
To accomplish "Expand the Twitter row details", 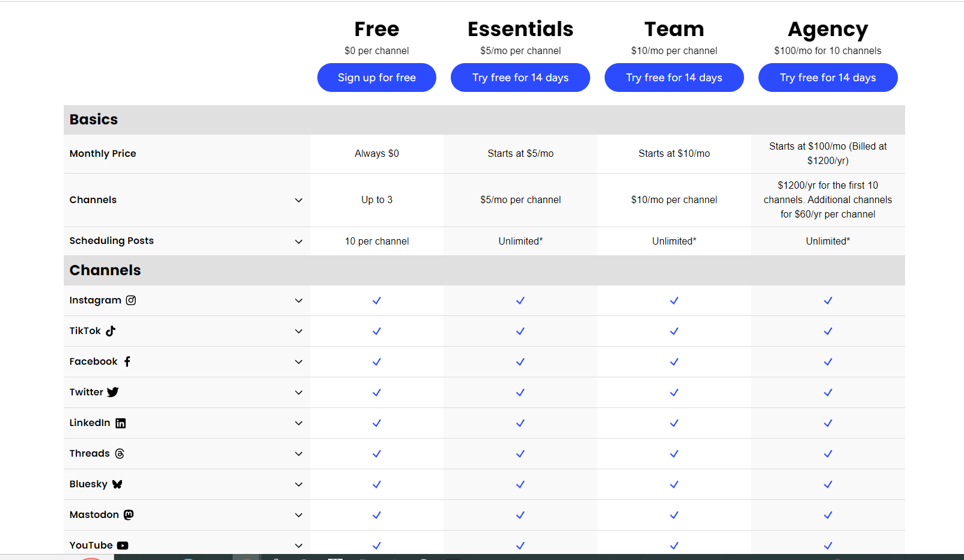I will [x=299, y=392].
